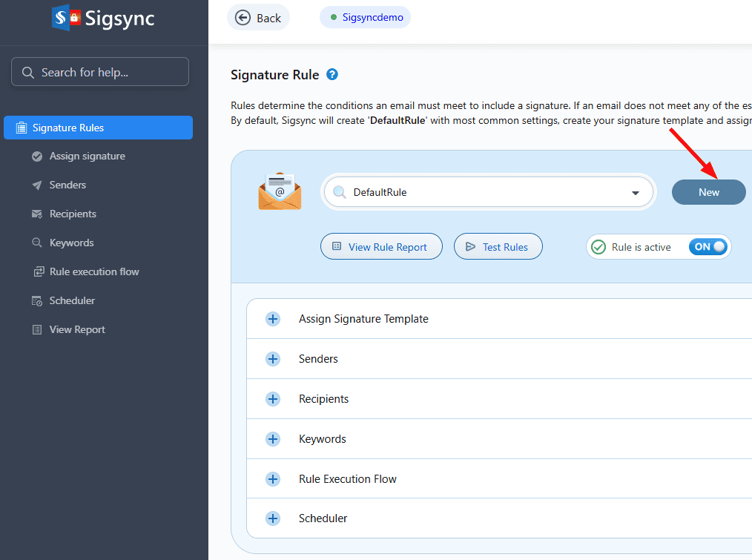752x560 pixels.
Task: Expand the Rule Execution Flow section
Action: [x=273, y=479]
